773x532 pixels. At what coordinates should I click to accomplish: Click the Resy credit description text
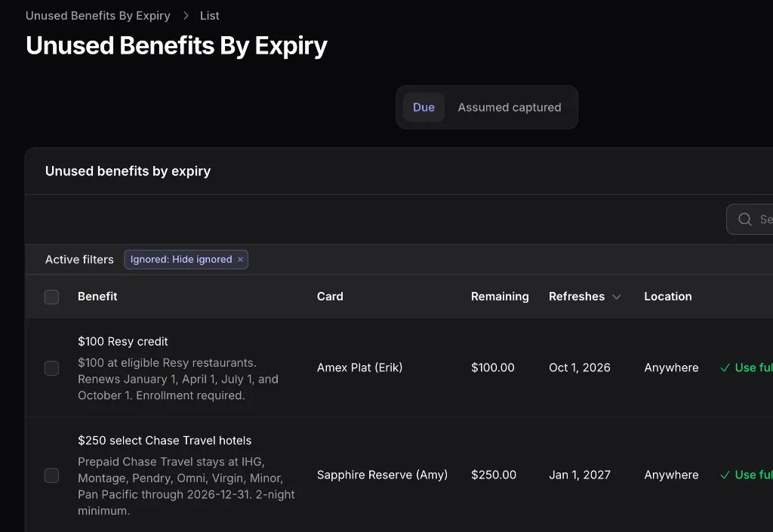tap(178, 380)
